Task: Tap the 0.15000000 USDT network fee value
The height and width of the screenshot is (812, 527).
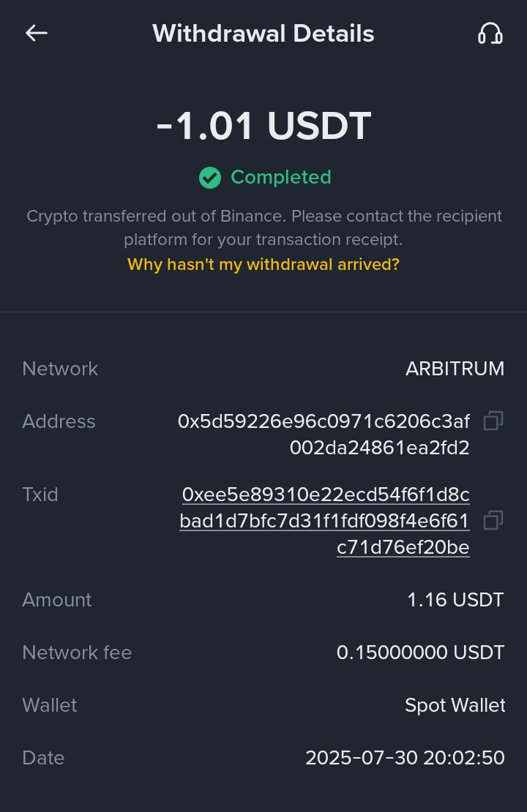Action: point(420,653)
